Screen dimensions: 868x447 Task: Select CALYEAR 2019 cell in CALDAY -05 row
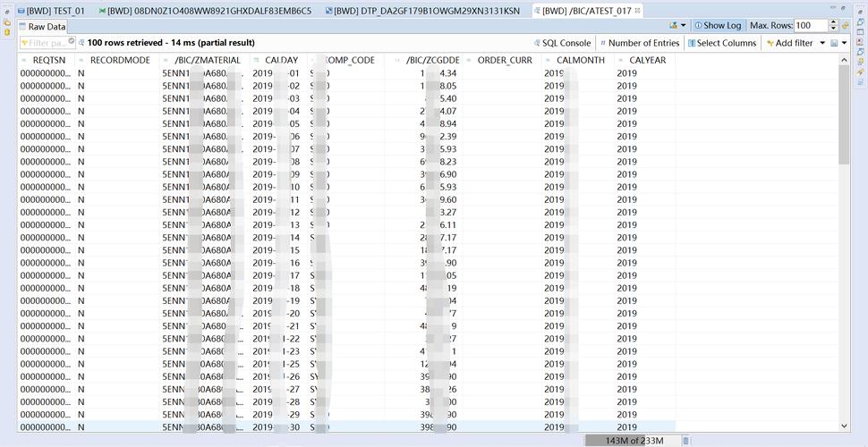click(644, 124)
